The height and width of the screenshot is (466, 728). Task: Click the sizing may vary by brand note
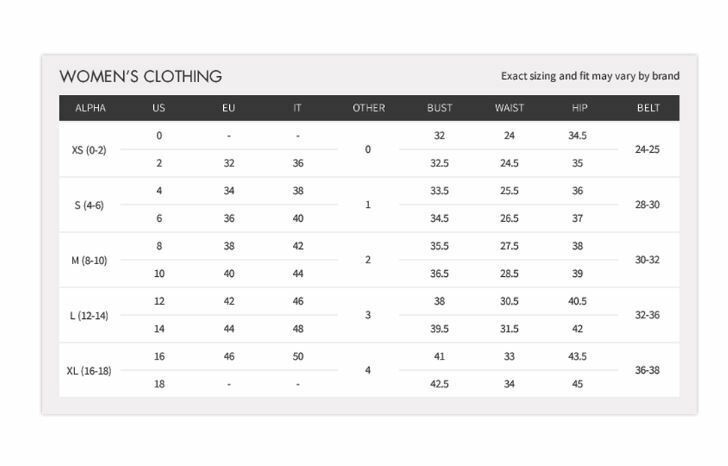(x=590, y=76)
